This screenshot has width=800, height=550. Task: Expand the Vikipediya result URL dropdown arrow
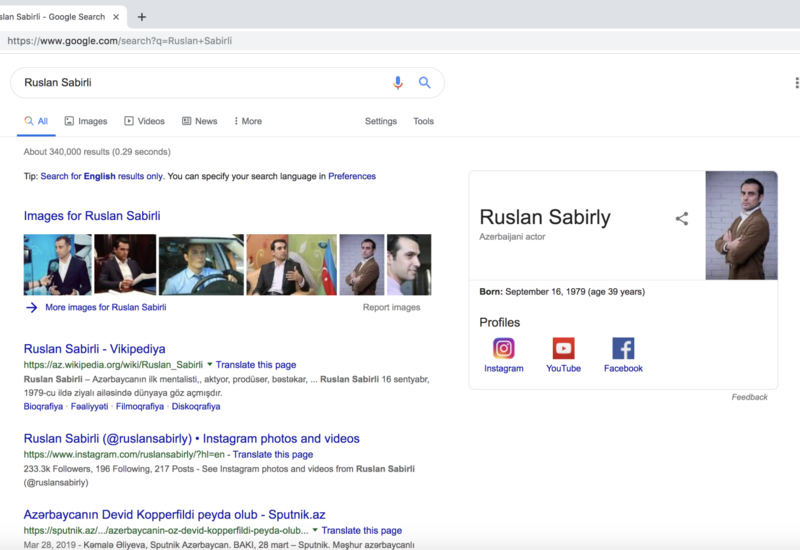pos(209,364)
